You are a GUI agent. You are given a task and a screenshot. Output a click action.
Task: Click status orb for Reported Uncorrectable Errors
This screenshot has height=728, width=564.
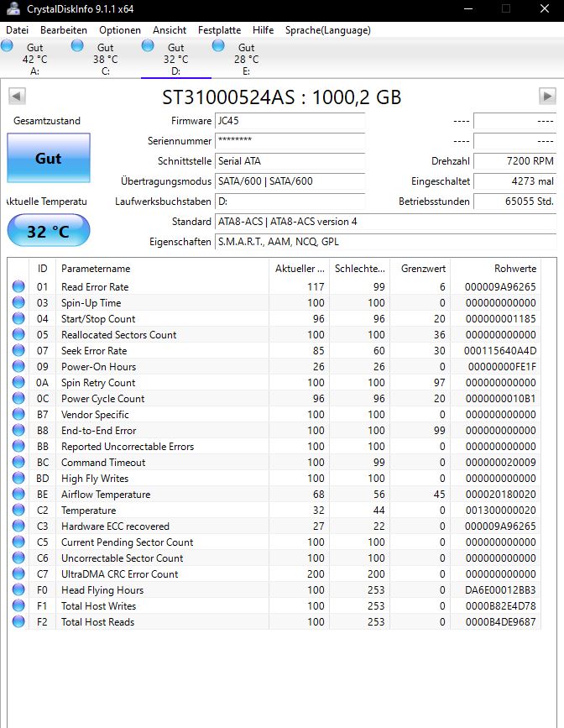[18, 446]
